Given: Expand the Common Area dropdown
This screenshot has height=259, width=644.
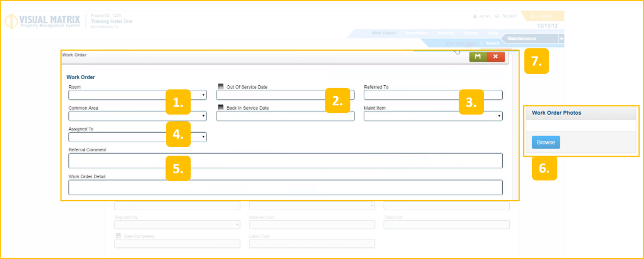Looking at the screenshot, I should (x=203, y=116).
